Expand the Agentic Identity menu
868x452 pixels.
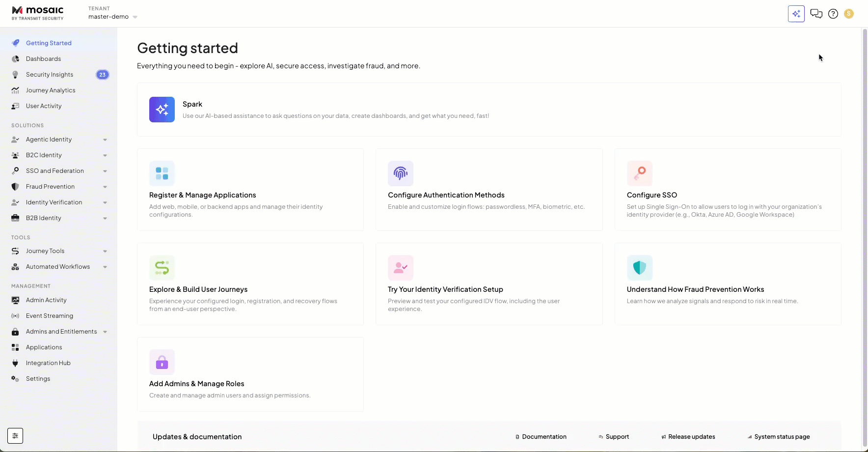105,140
